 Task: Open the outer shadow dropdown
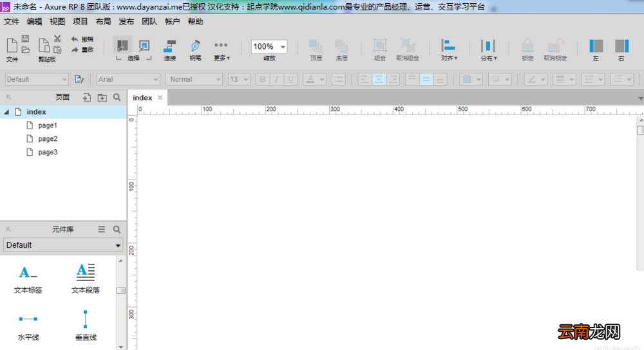pyautogui.click(x=500, y=79)
